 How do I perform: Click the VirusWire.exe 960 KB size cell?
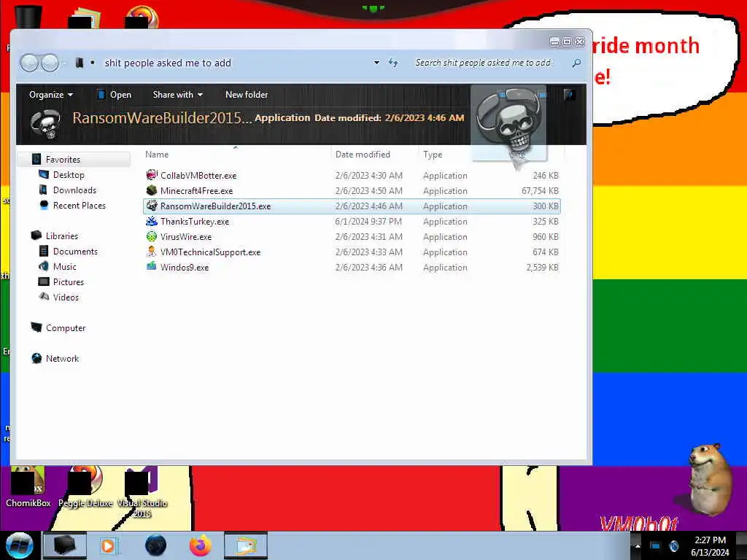pyautogui.click(x=546, y=237)
